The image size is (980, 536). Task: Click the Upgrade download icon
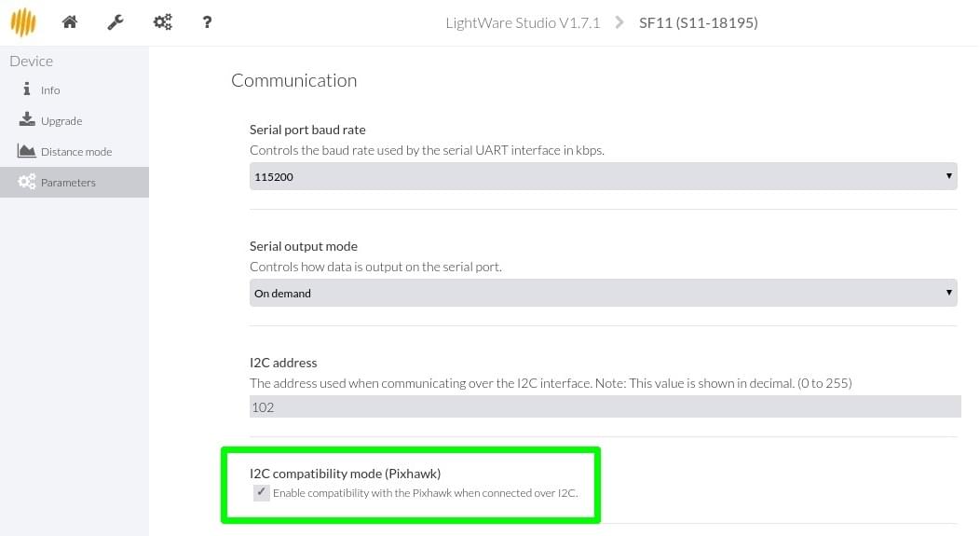(x=27, y=120)
